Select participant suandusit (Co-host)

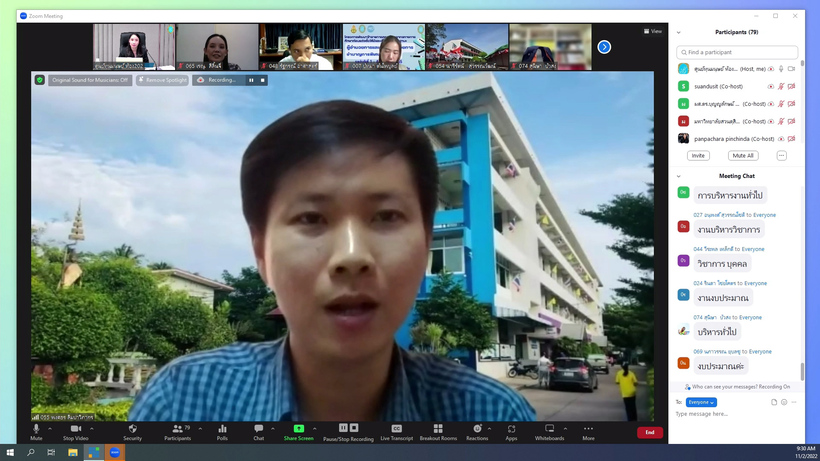click(737, 86)
